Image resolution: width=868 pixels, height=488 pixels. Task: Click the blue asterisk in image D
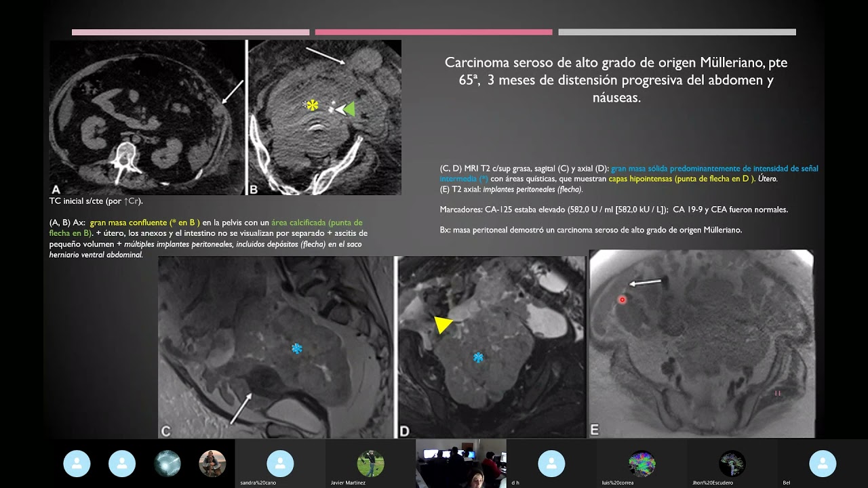pyautogui.click(x=479, y=357)
